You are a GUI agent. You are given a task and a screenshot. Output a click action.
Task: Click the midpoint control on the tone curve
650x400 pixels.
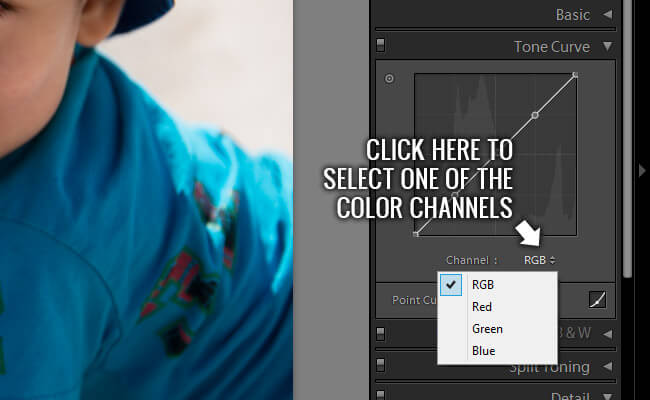coord(535,116)
